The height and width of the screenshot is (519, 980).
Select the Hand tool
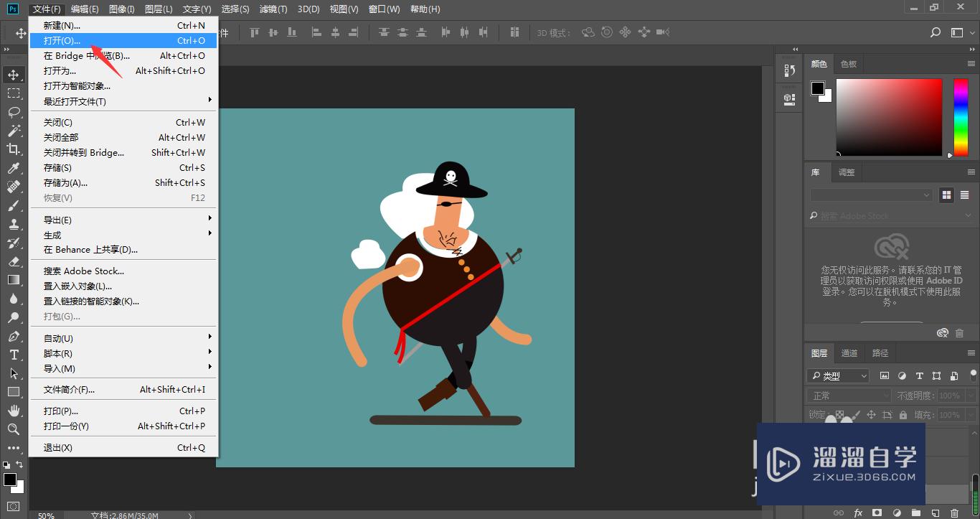point(14,411)
